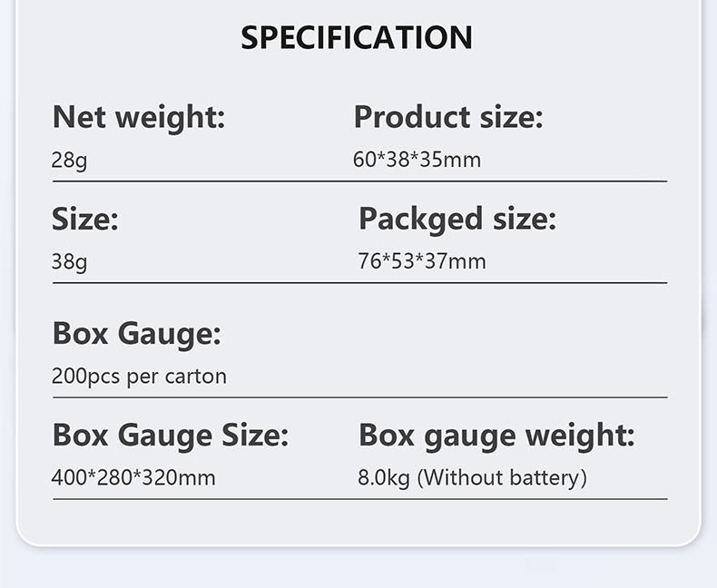
Task: Click the "Packged size:" label
Action: click(457, 219)
